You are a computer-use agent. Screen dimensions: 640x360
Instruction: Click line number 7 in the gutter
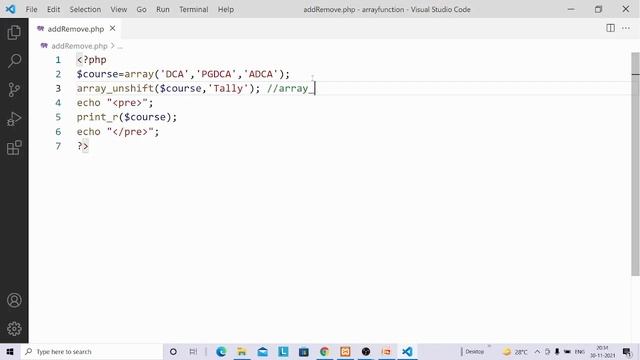tap(58, 146)
